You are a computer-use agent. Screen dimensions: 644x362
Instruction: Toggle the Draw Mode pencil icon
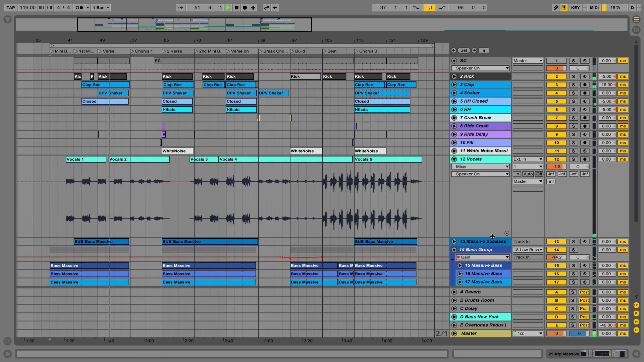(x=556, y=7)
